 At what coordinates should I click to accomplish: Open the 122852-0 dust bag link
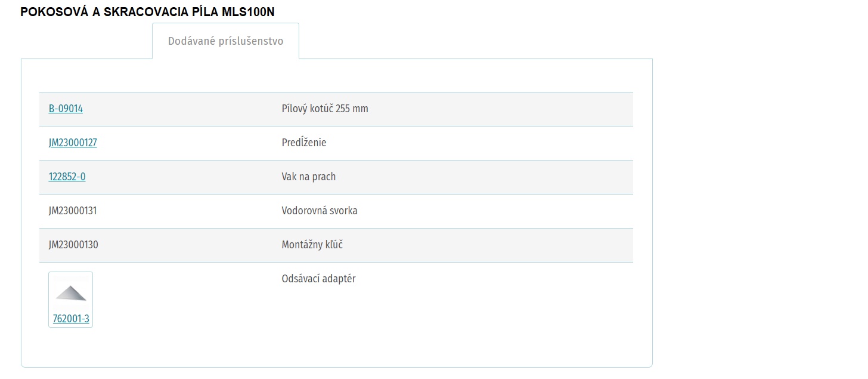coord(67,177)
